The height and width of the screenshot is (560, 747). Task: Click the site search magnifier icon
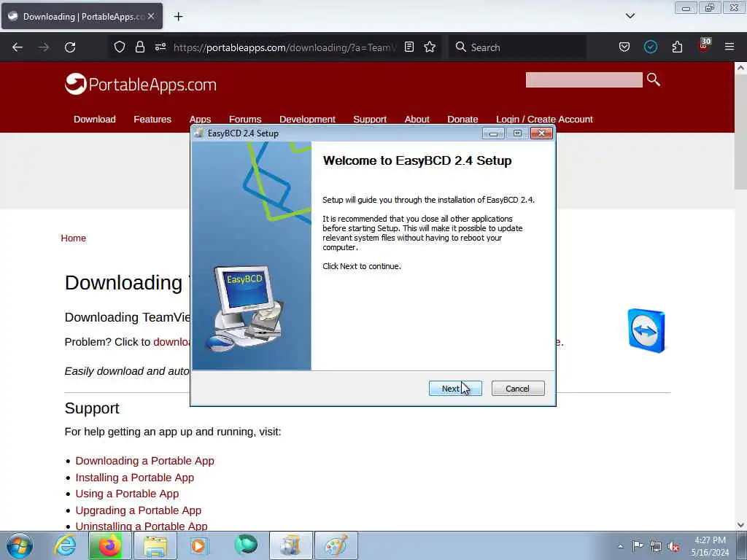pyautogui.click(x=654, y=79)
